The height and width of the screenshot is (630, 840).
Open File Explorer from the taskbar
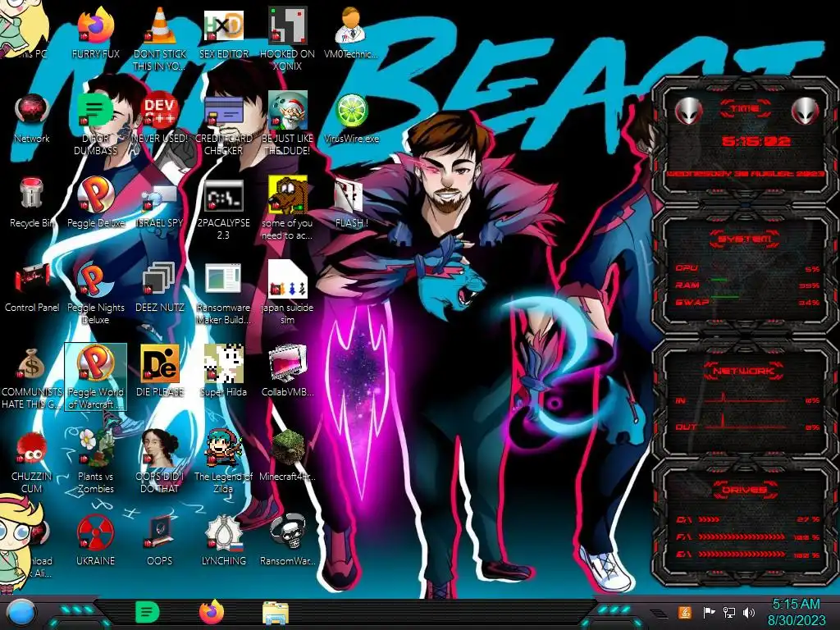[276, 614]
